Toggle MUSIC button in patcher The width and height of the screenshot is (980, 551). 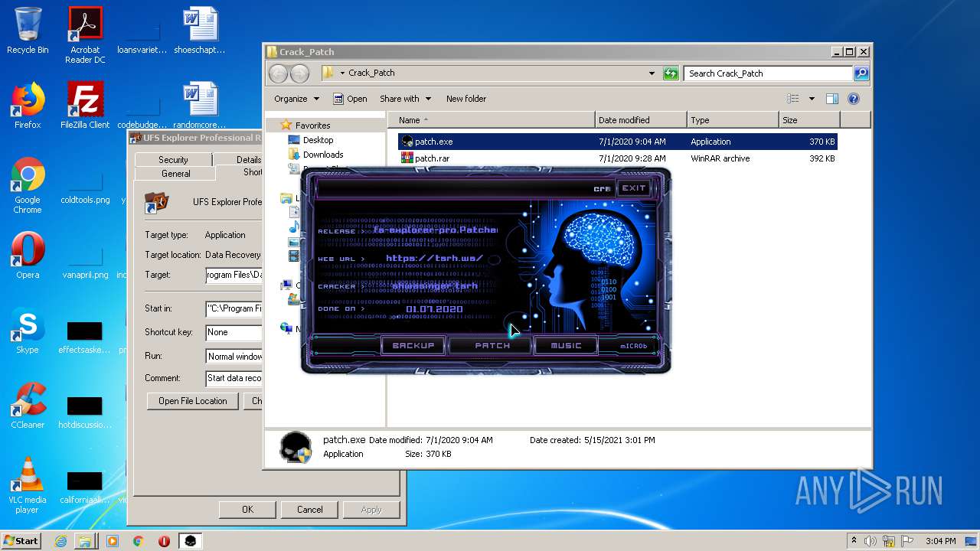(x=567, y=346)
